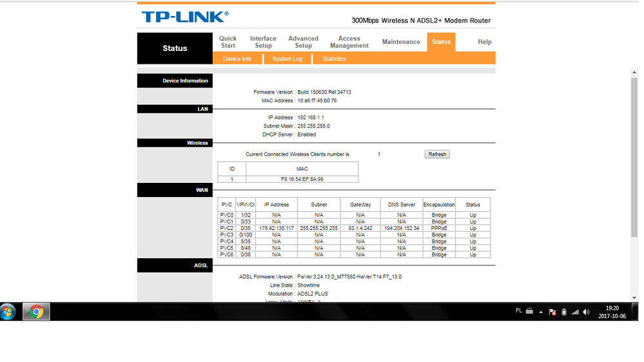Click the PVC2 row label

point(226,228)
